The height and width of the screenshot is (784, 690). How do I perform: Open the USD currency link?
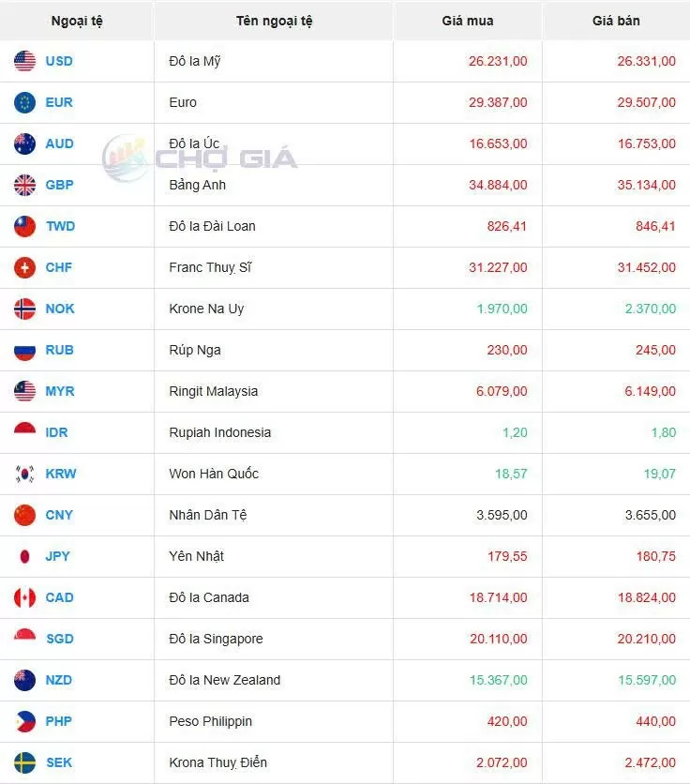pyautogui.click(x=58, y=61)
